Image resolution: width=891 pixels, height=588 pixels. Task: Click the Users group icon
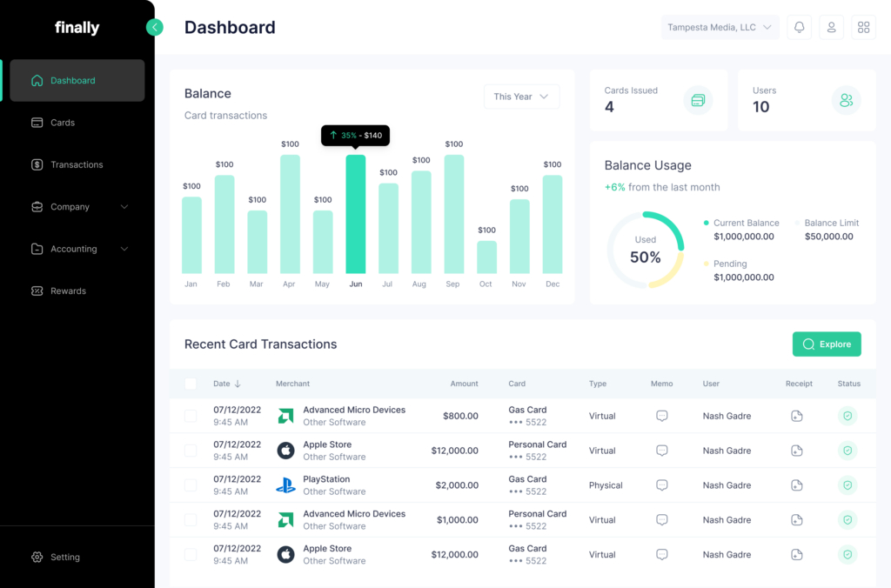pyautogui.click(x=846, y=100)
